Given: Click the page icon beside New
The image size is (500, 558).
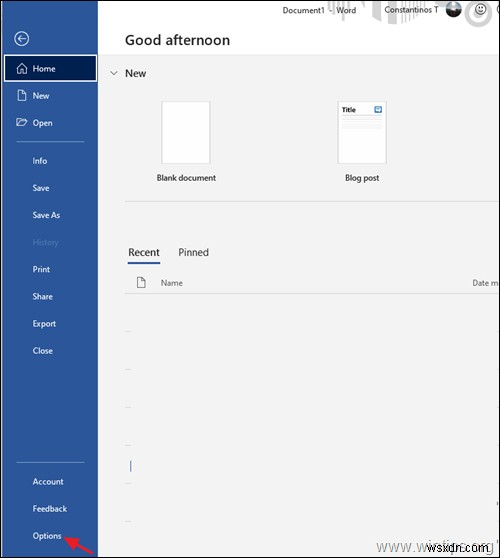Looking at the screenshot, I should (22, 95).
